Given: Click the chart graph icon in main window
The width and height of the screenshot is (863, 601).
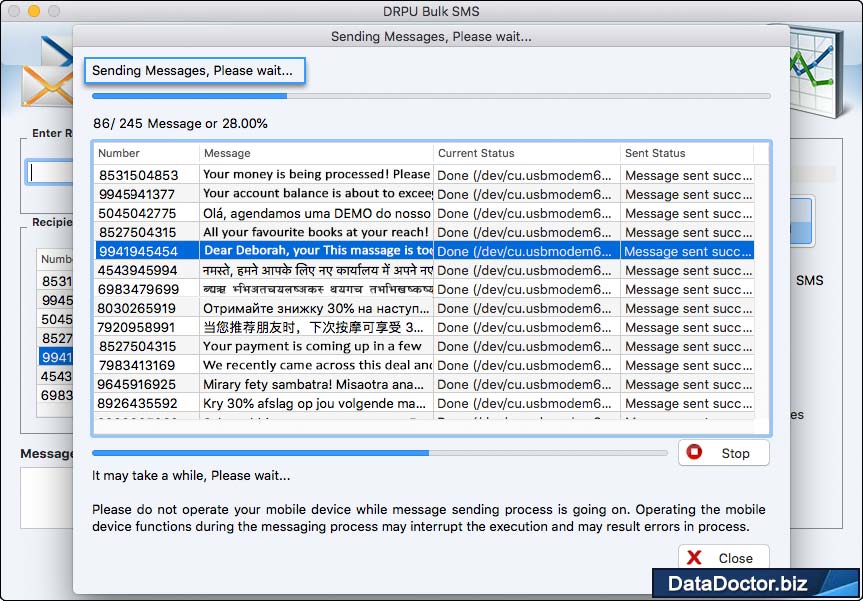Looking at the screenshot, I should 817,72.
